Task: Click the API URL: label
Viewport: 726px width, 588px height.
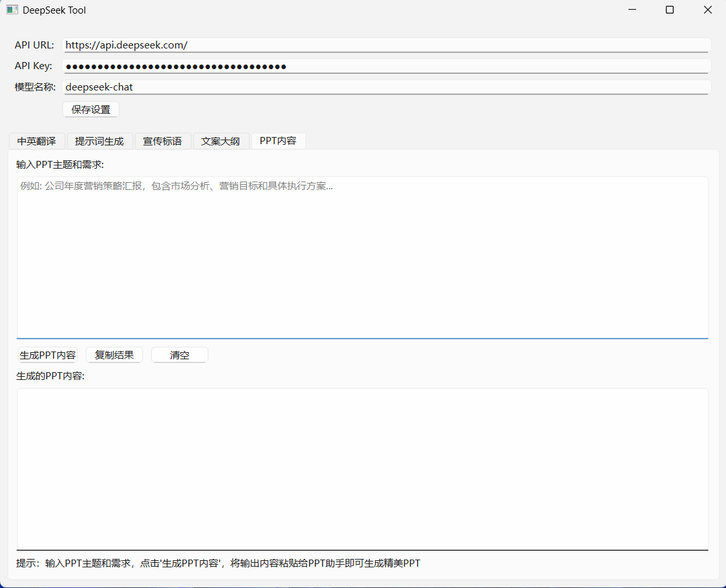Action: [x=34, y=45]
